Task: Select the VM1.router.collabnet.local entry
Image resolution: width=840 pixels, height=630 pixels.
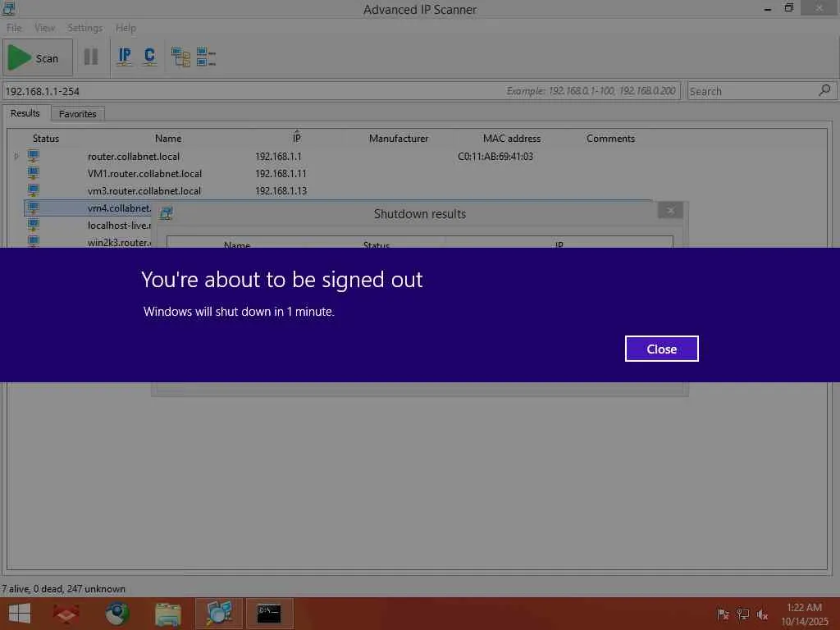Action: (x=144, y=174)
